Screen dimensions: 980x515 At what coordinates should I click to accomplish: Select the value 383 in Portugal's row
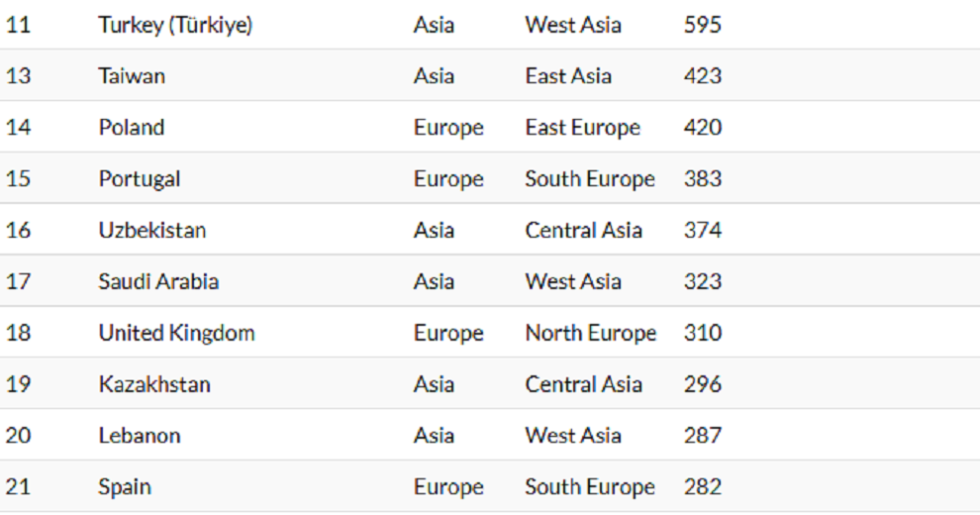pos(703,179)
